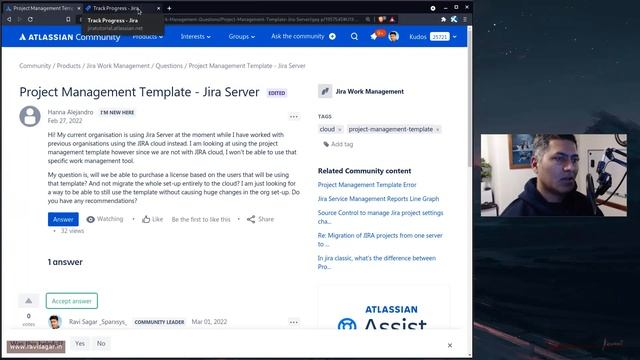Bookmark this page icon
The image size is (640, 360).
pyautogui.click(x=68, y=19)
